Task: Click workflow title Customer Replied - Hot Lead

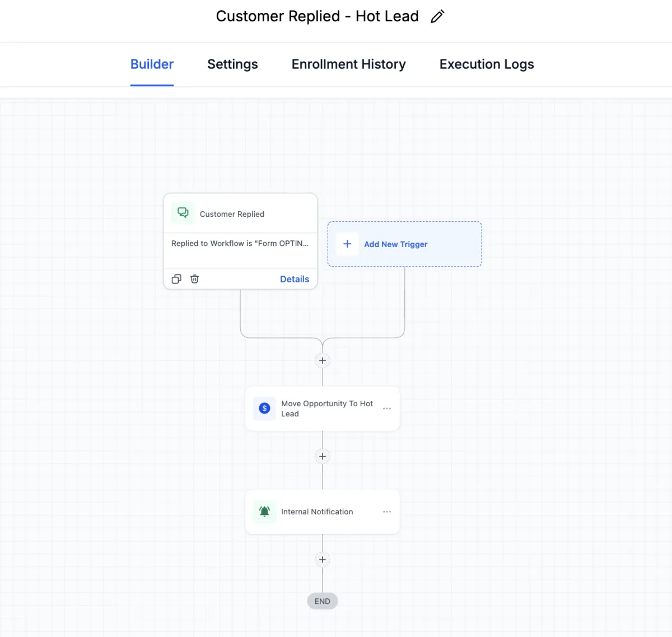Action: tap(317, 16)
